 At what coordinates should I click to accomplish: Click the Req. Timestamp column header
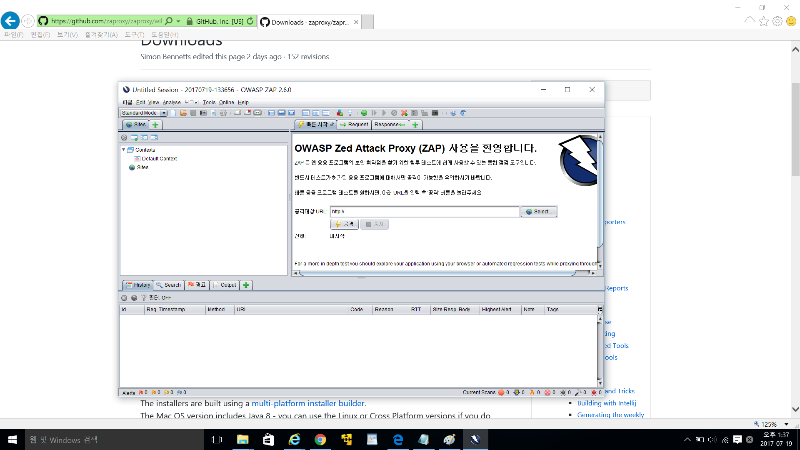pos(175,309)
